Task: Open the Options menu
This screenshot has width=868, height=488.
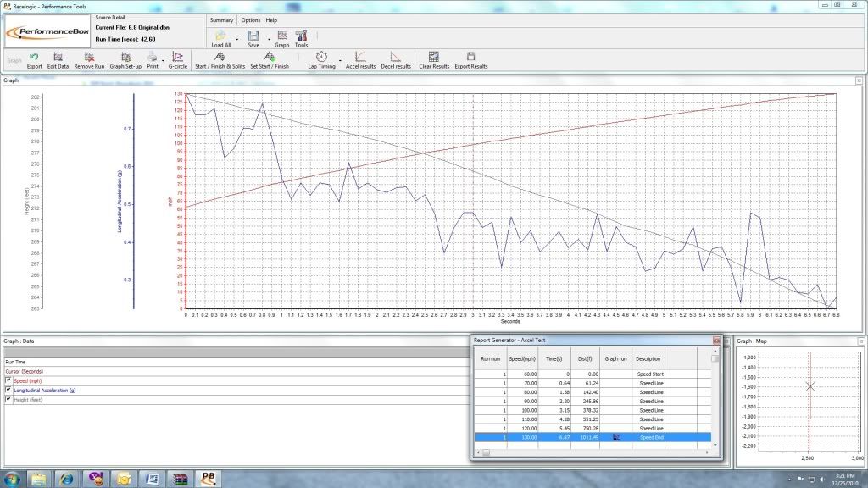Action: (x=251, y=20)
